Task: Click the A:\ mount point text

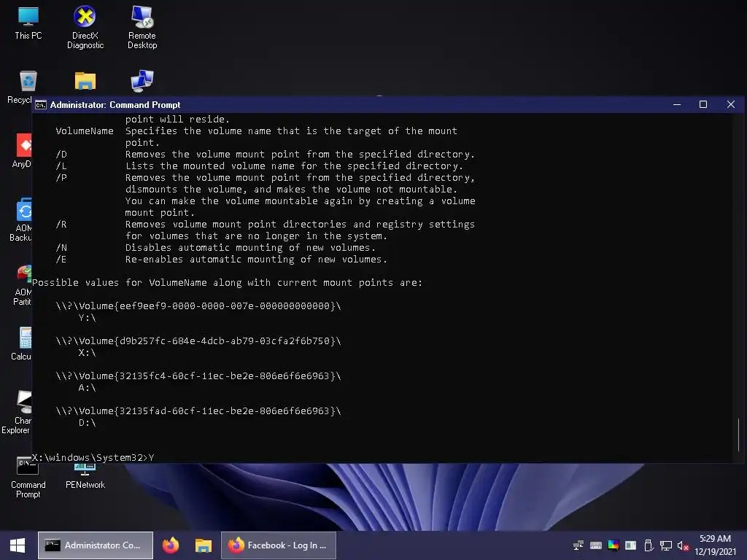Action: click(x=88, y=388)
